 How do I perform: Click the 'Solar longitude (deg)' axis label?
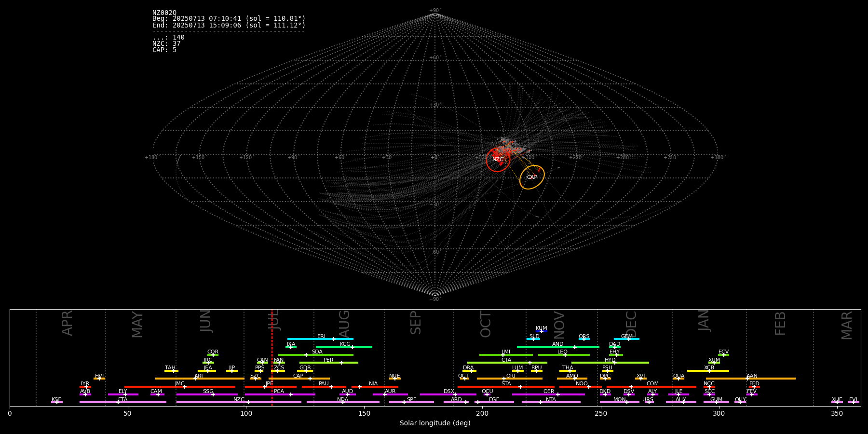(x=435, y=423)
